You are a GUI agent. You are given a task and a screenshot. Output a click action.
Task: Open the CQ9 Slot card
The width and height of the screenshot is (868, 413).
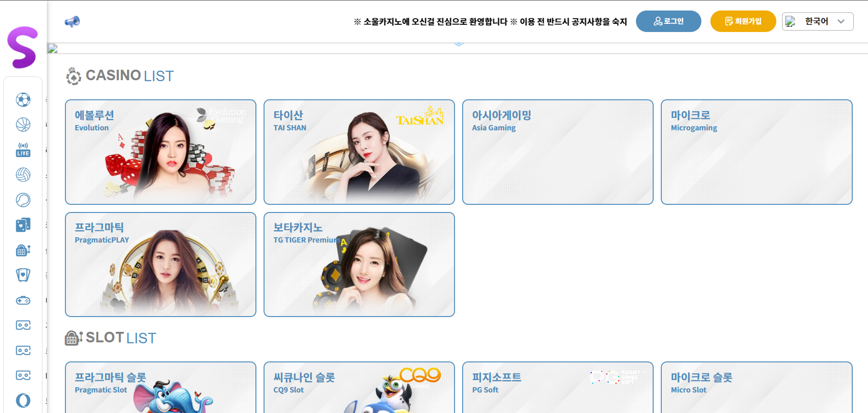[x=359, y=387]
